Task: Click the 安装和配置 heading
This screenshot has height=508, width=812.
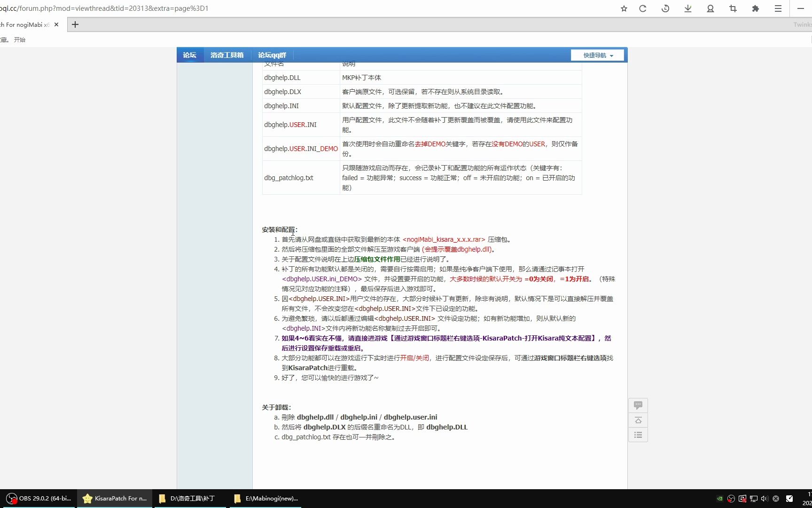Action: (280, 230)
